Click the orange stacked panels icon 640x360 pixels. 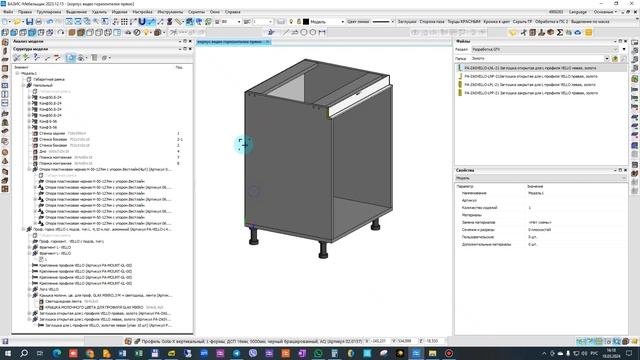pos(588,32)
